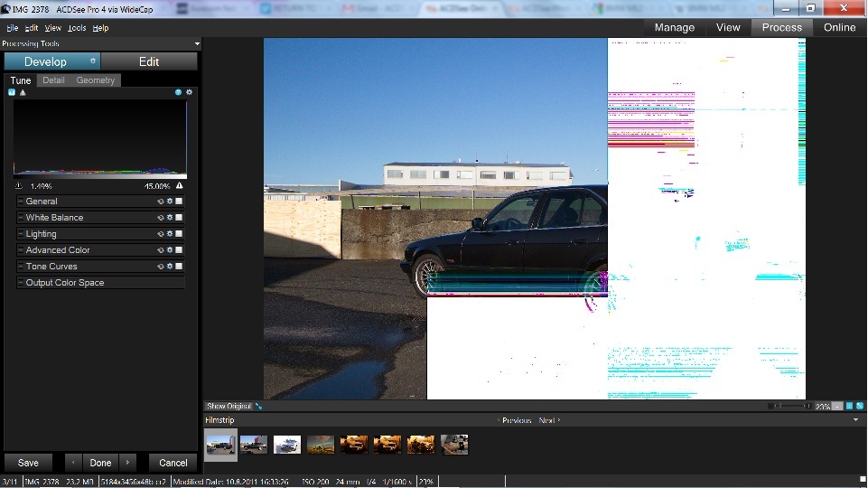Click the Save button

pos(29,463)
